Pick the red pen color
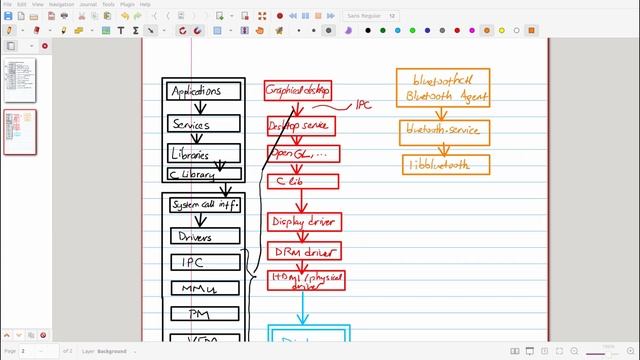The height and width of the screenshot is (360, 640). coord(457,30)
